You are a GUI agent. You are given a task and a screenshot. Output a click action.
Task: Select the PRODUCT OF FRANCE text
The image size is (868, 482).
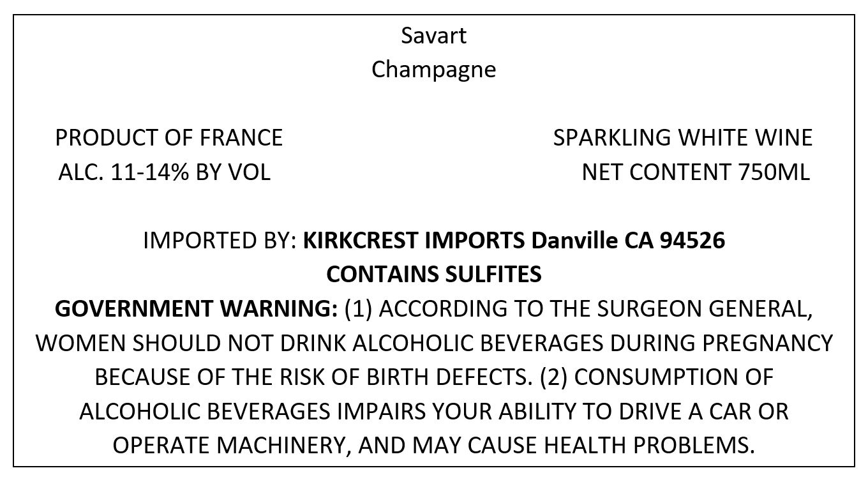coord(169,138)
